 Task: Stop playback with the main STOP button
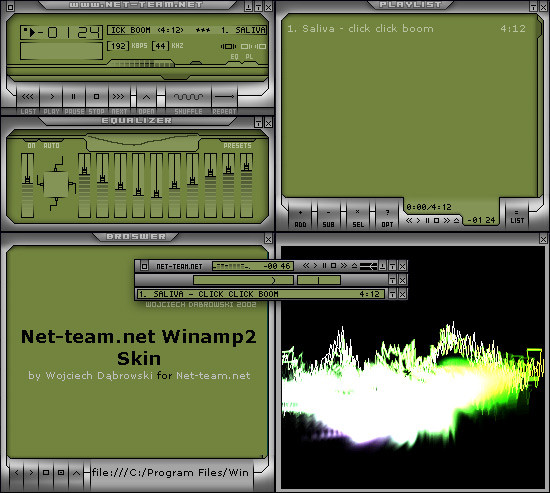(x=96, y=96)
